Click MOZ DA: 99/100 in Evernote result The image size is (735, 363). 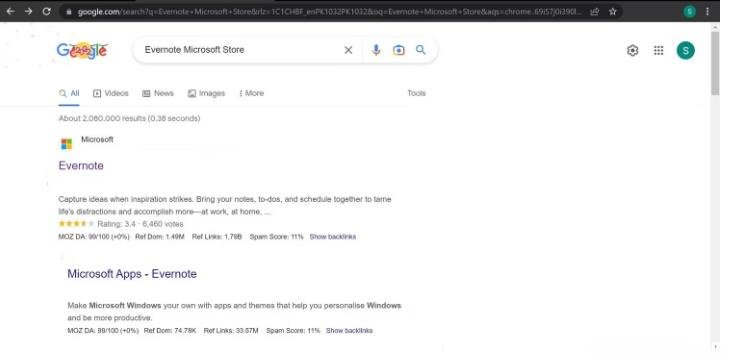click(x=94, y=237)
